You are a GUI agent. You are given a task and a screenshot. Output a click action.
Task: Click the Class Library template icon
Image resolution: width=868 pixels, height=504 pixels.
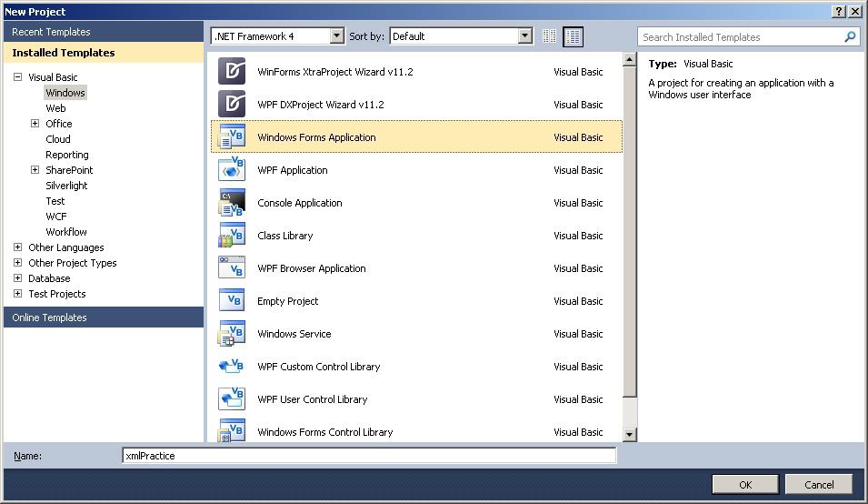click(x=232, y=235)
